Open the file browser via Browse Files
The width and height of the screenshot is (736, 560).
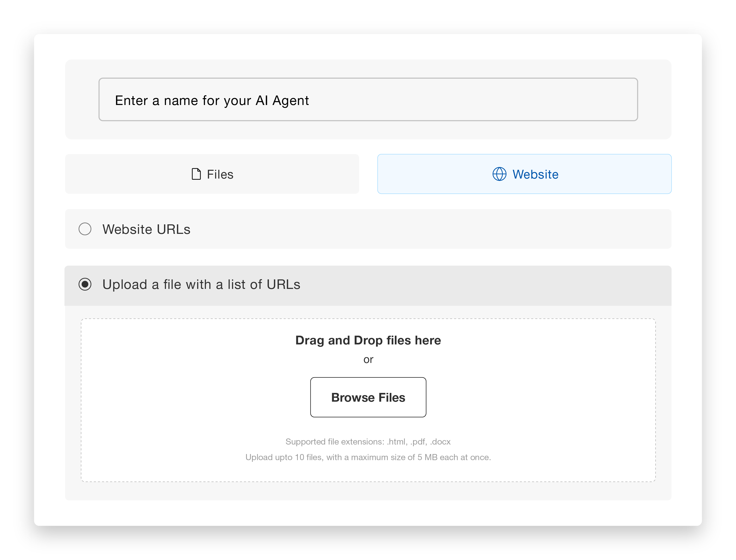point(368,397)
